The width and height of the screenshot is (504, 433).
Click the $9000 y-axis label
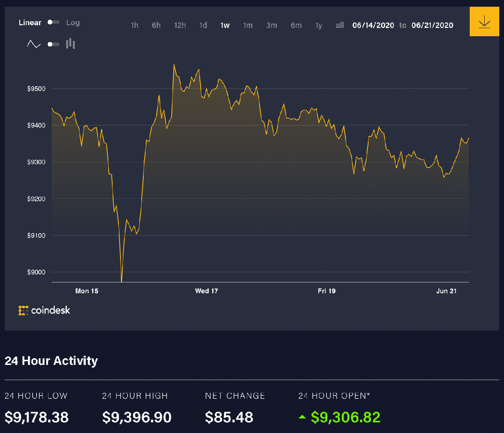coord(36,272)
